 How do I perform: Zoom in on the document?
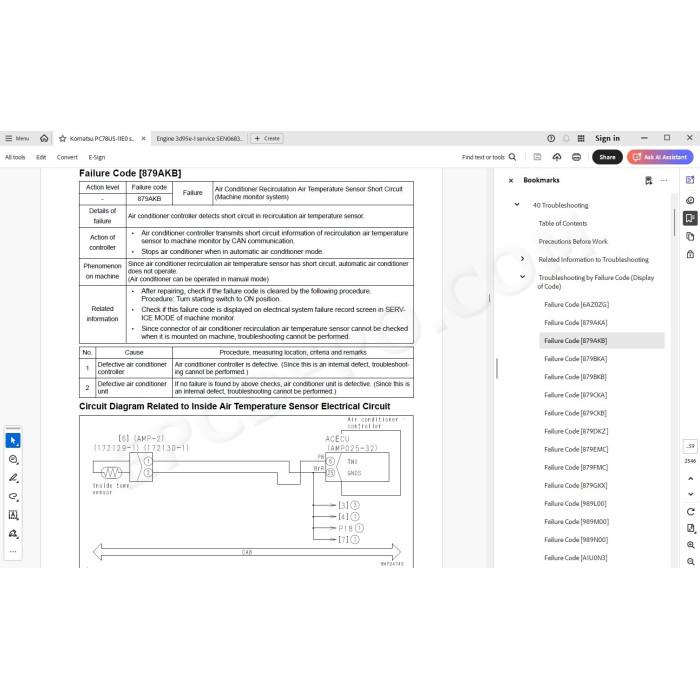(690, 545)
